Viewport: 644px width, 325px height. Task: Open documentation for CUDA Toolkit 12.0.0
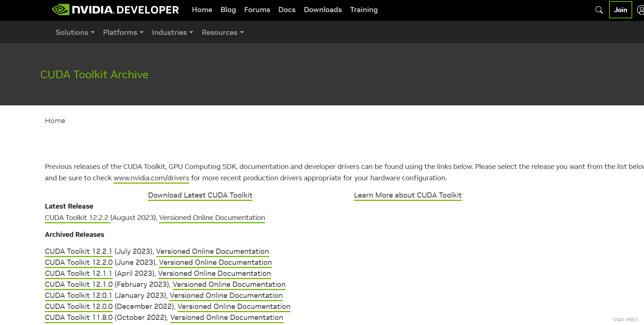pos(234,307)
